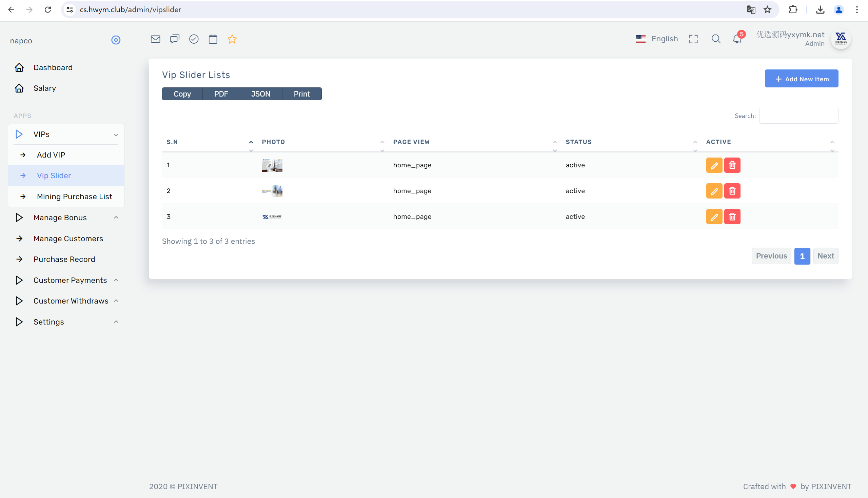Image resolution: width=868 pixels, height=498 pixels.
Task: Delete slider row 2 with trash icon
Action: pos(732,191)
